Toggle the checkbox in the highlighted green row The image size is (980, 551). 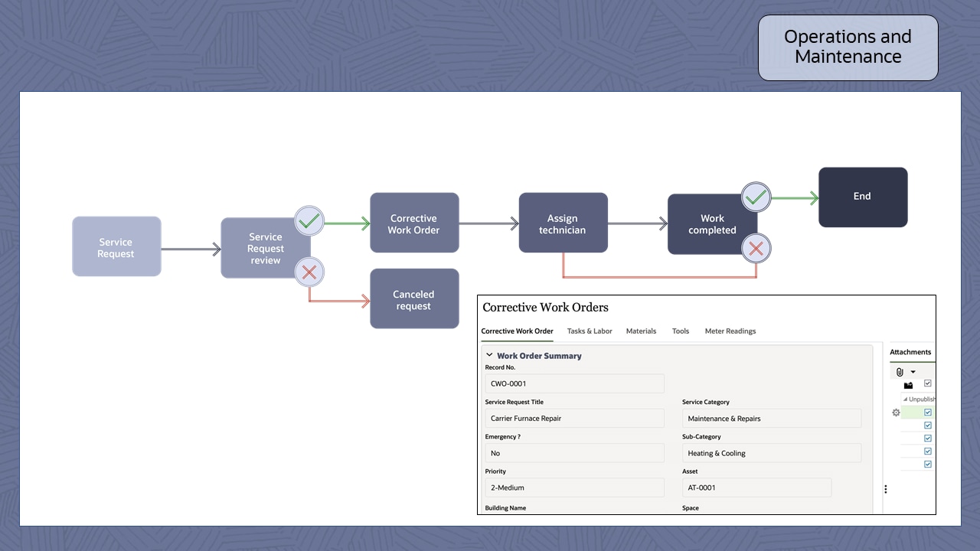pos(927,412)
